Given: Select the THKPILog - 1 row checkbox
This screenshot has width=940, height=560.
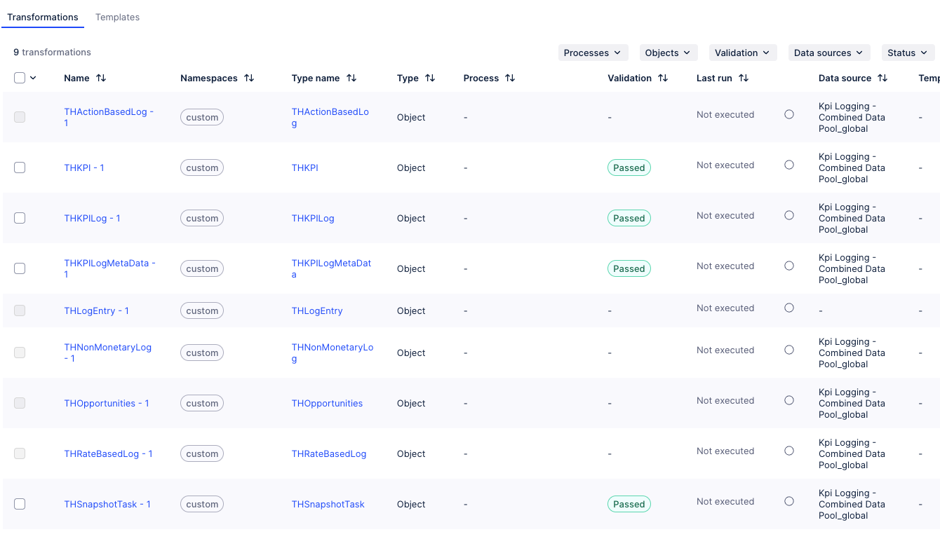Looking at the screenshot, I should [x=20, y=218].
